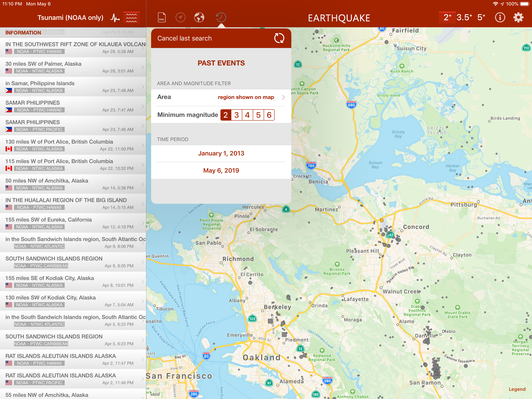Image resolution: width=532 pixels, height=399 pixels.
Task: Tap Cancel last search
Action: click(184, 38)
